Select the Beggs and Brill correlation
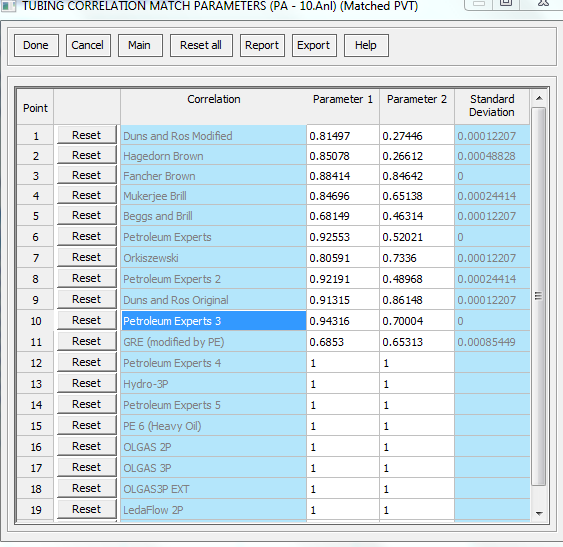 pos(214,216)
